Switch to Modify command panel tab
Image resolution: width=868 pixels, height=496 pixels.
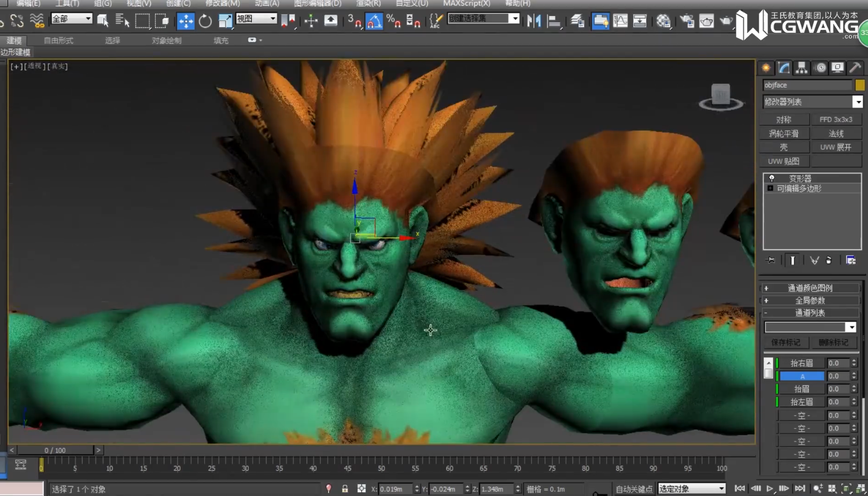click(784, 68)
